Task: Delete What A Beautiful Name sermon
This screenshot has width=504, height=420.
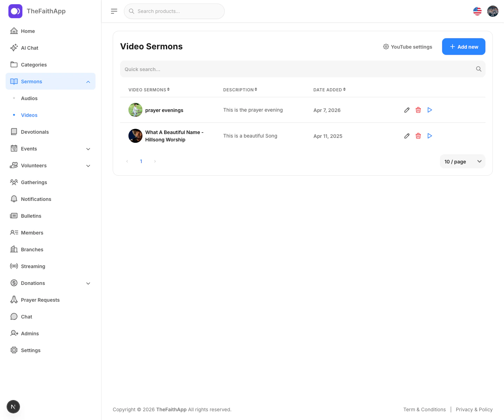Action: point(418,136)
